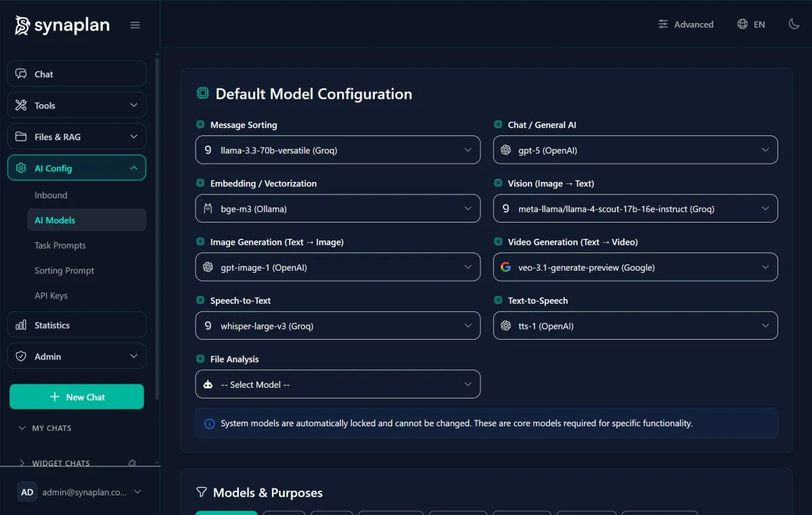Click the Google icon in Video Generation field

(x=505, y=267)
